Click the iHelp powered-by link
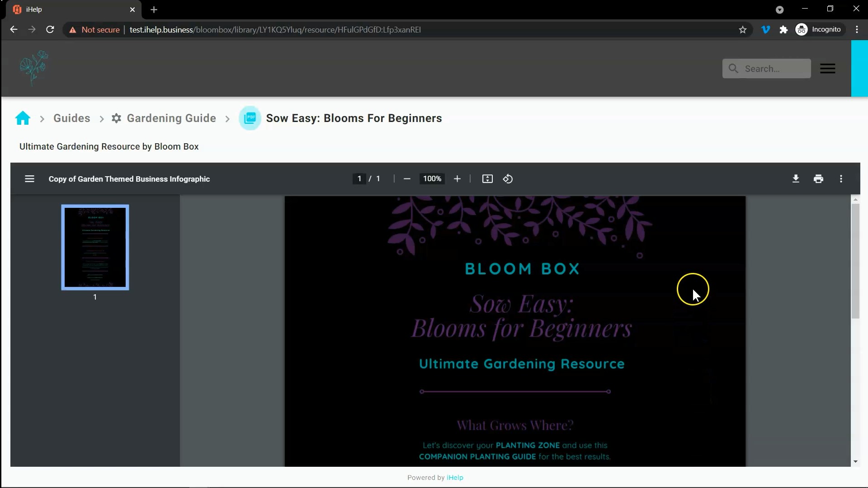 (455, 478)
